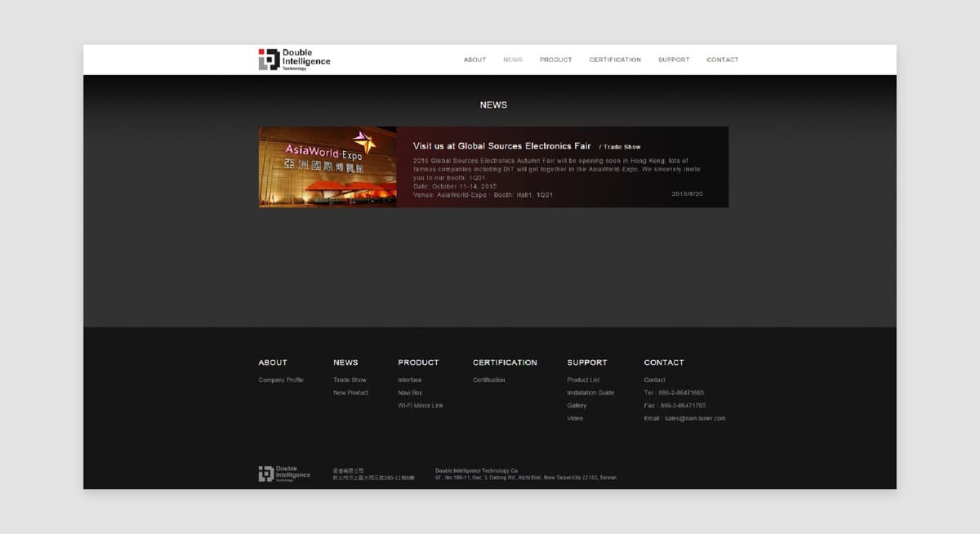This screenshot has height=534, width=980.
Task: Click the '/ Trade Show' category tag
Action: click(620, 147)
